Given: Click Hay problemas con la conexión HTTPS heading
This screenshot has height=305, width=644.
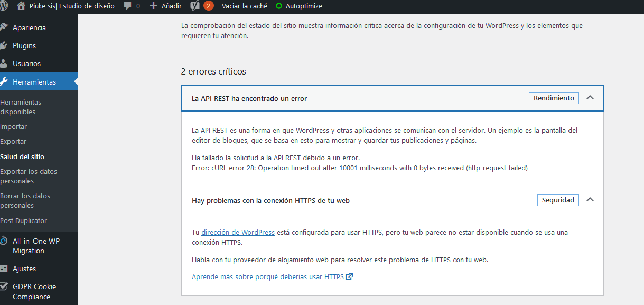Looking at the screenshot, I should [x=270, y=200].
